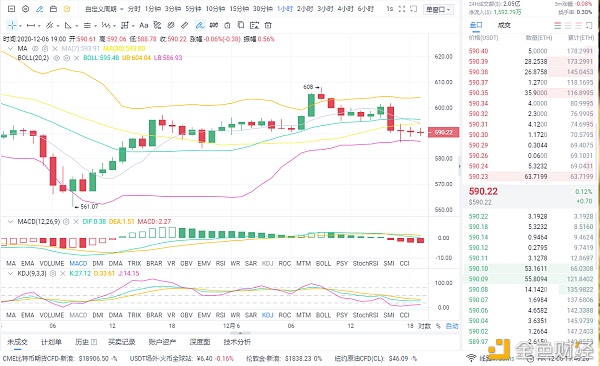Switch to the 盘口 order book tab
600x366 pixels.
coord(476,25)
